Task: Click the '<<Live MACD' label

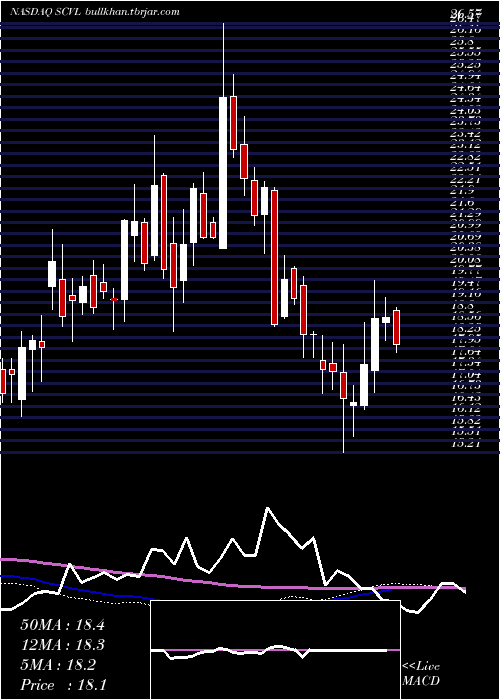Action: 421,674
